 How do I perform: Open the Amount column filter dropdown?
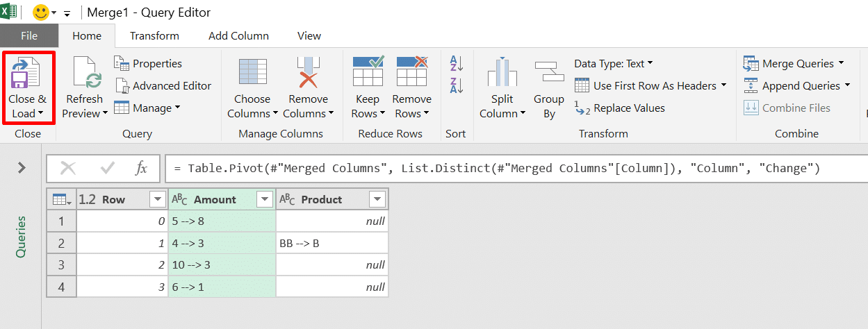(x=264, y=200)
